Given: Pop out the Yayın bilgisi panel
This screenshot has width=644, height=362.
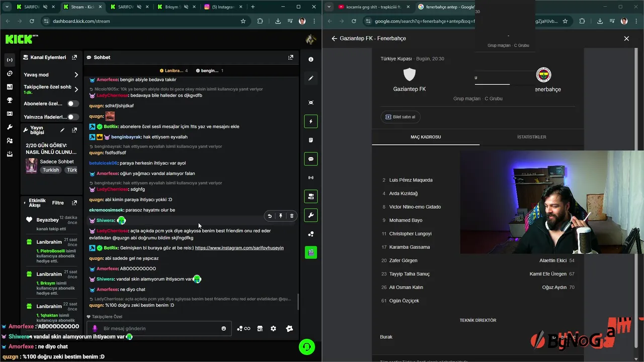Looking at the screenshot, I should tap(74, 130).
